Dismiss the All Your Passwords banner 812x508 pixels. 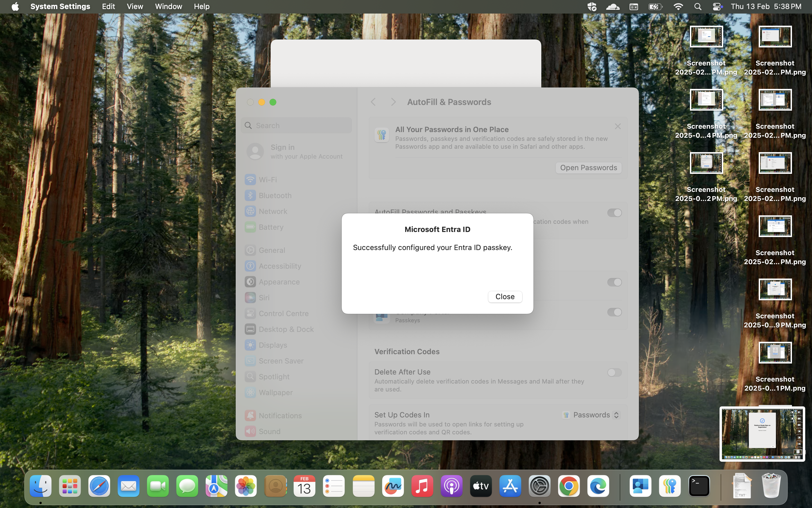(x=618, y=126)
